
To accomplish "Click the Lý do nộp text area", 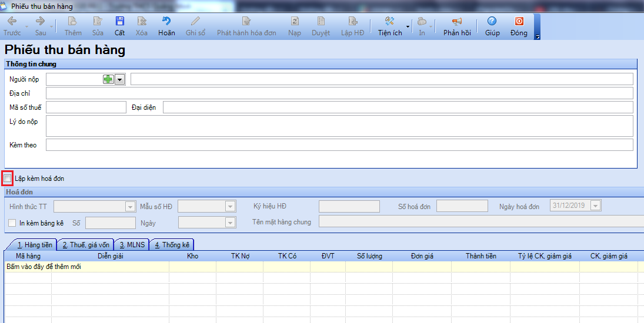I will tap(339, 126).
